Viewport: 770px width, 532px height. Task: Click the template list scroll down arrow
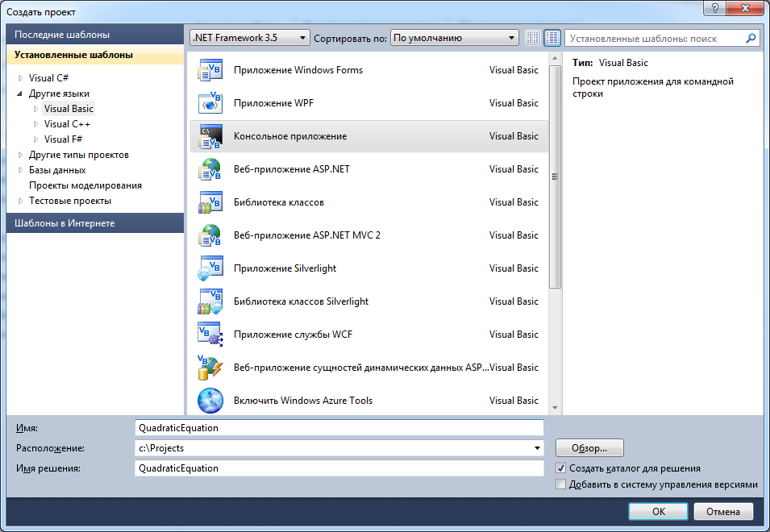tap(555, 407)
